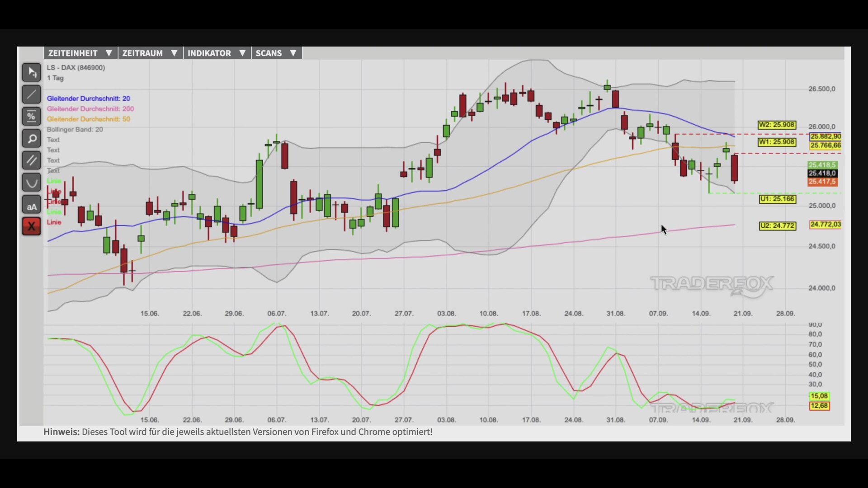Image resolution: width=868 pixels, height=488 pixels.
Task: Open the ZEITRAUM dropdown menu
Action: click(150, 53)
